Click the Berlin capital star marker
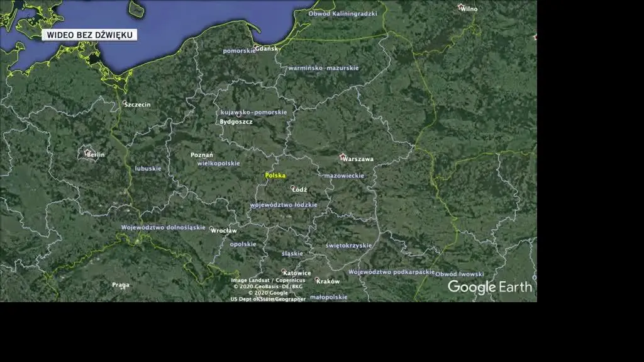The image size is (644, 362). pos(87,152)
